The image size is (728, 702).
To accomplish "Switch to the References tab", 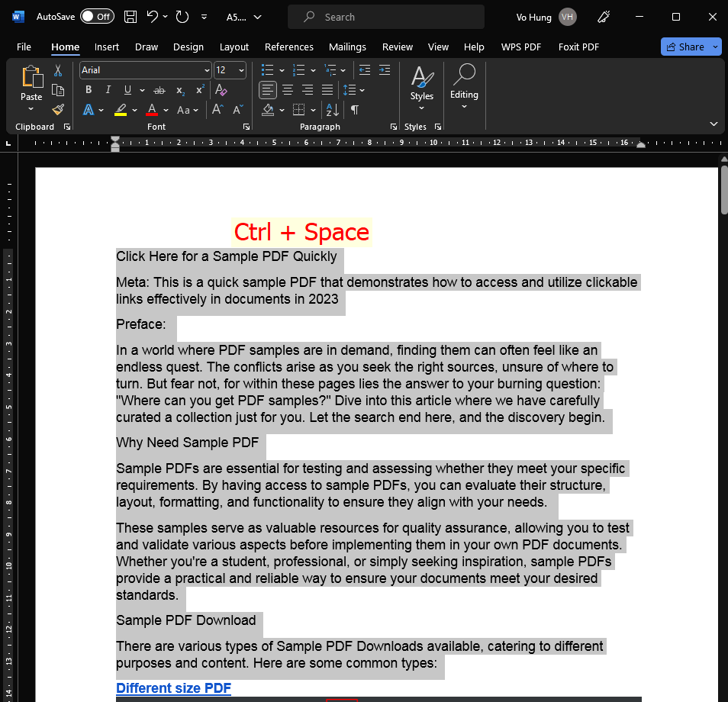I will (288, 47).
